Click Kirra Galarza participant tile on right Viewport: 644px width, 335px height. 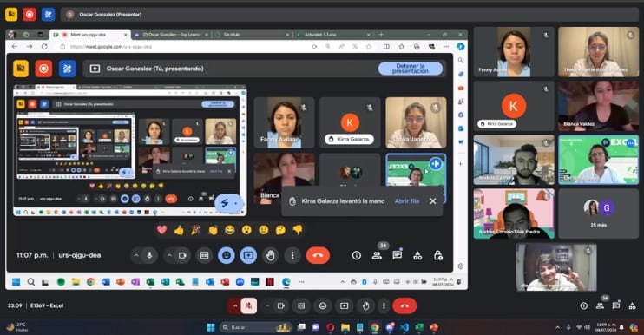tap(514, 106)
